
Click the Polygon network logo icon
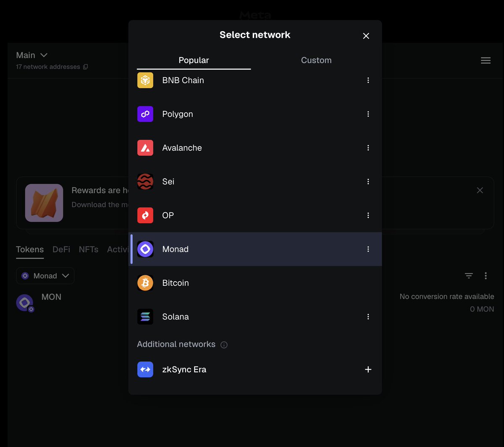(x=145, y=114)
